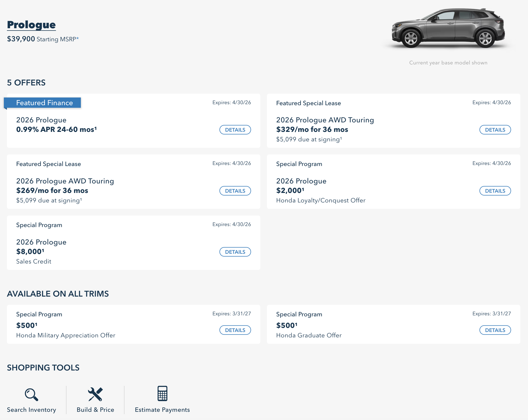Show Details for Honda Graduate Offer
The height and width of the screenshot is (420, 528).
pos(495,330)
